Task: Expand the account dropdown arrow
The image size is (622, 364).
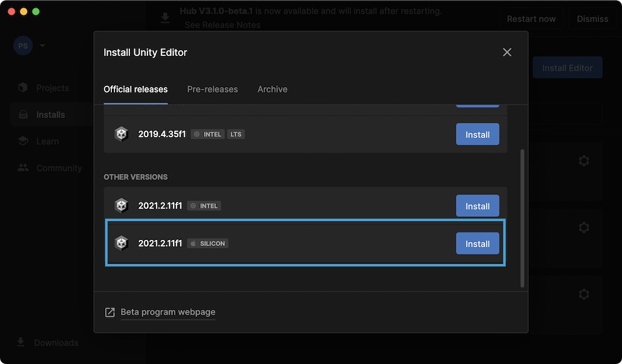Action: pyautogui.click(x=42, y=45)
